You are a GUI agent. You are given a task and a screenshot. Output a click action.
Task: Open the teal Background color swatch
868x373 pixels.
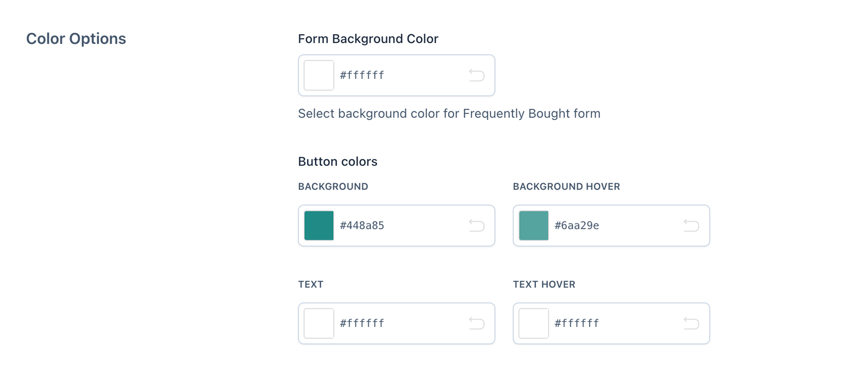point(319,225)
